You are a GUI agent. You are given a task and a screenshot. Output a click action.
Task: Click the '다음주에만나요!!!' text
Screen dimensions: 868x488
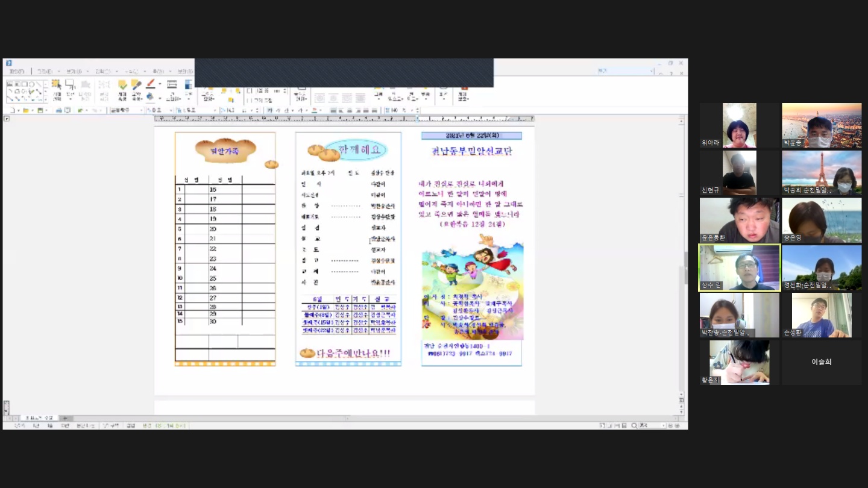[x=353, y=353]
